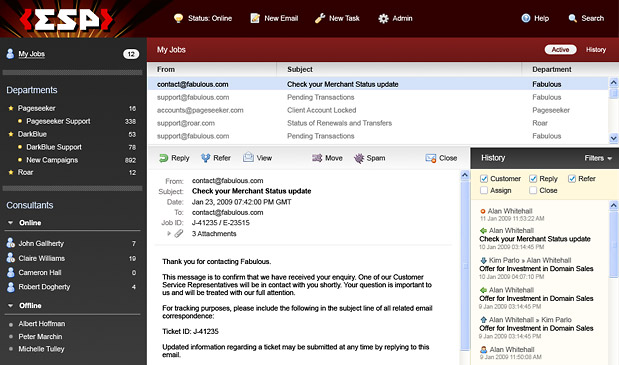The image size is (619, 365).
Task: Collapse the Offline consultants group
Action: pyautogui.click(x=11, y=306)
